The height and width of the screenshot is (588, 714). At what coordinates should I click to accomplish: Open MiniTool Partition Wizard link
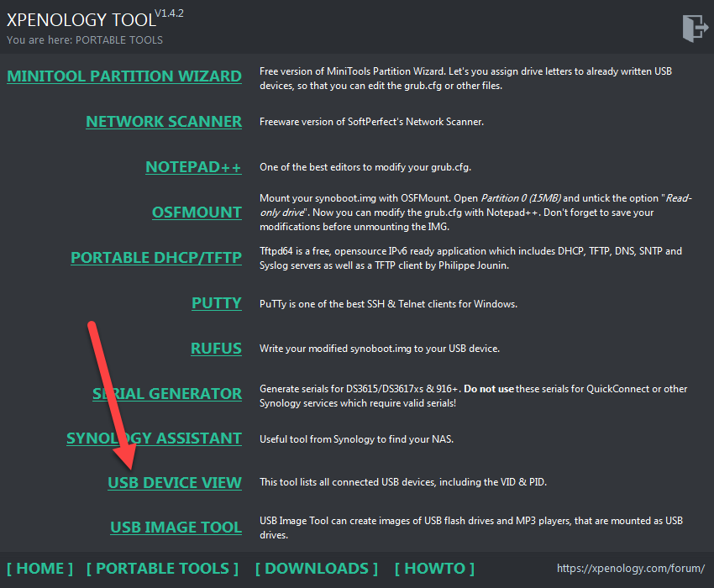tap(124, 76)
